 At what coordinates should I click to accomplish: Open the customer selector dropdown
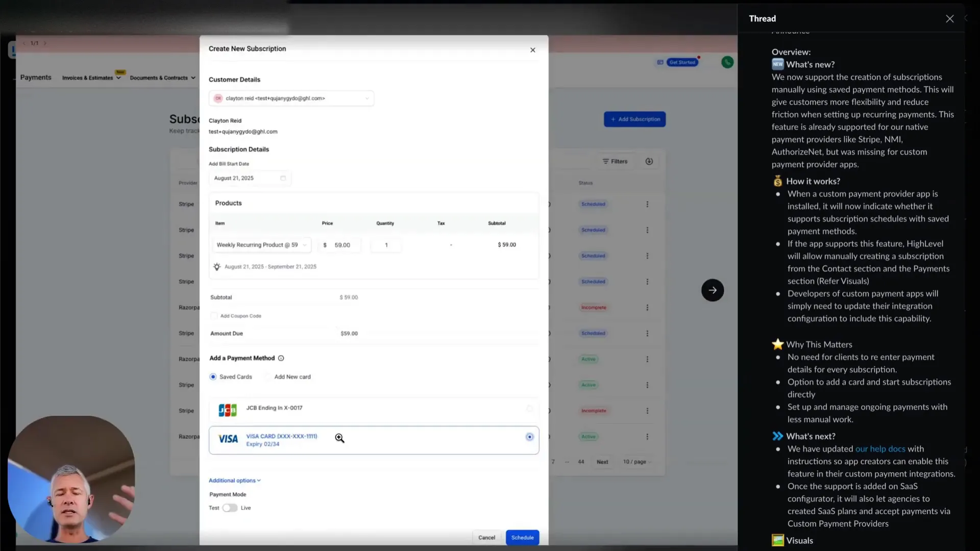[x=291, y=98]
